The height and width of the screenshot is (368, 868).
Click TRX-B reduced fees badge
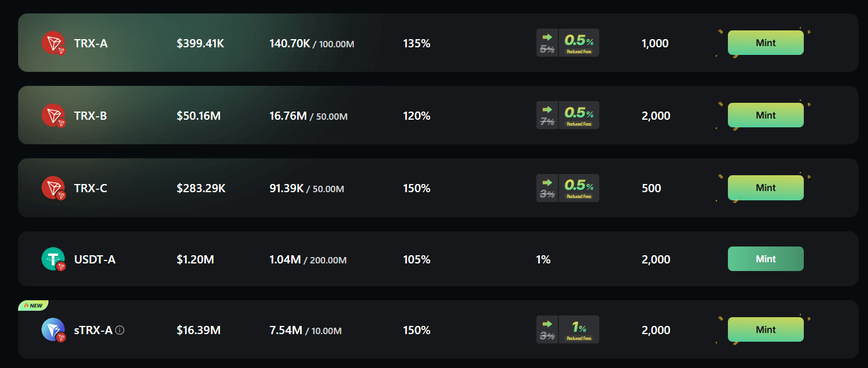pos(567,116)
